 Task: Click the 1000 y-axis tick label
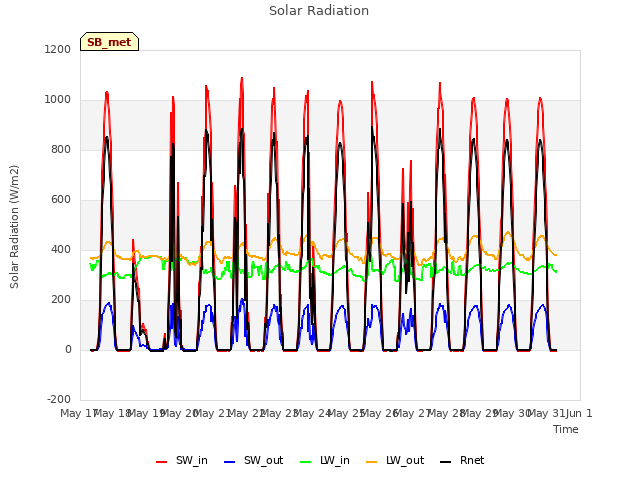tap(58, 100)
